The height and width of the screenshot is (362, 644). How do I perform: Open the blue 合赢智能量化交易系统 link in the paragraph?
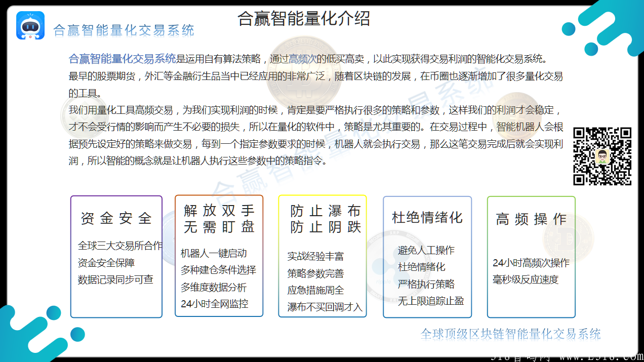point(122,59)
